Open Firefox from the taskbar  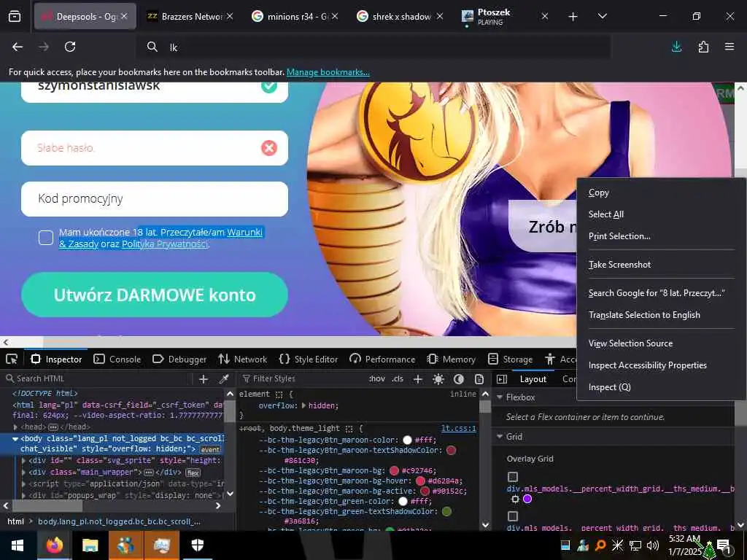[x=54, y=545]
